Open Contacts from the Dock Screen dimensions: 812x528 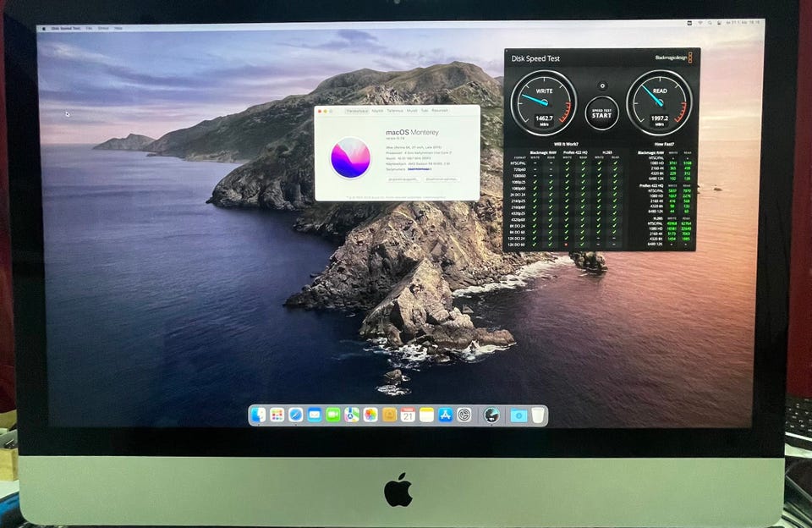point(389,415)
